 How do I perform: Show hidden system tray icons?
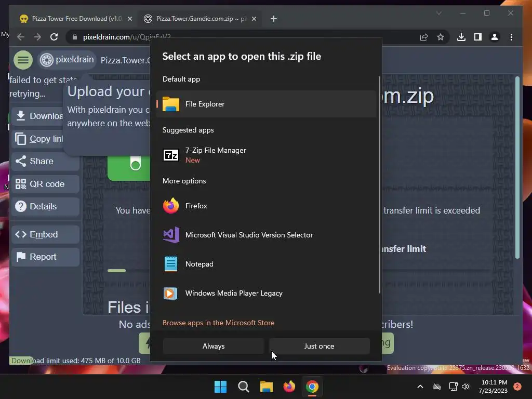tap(420, 387)
